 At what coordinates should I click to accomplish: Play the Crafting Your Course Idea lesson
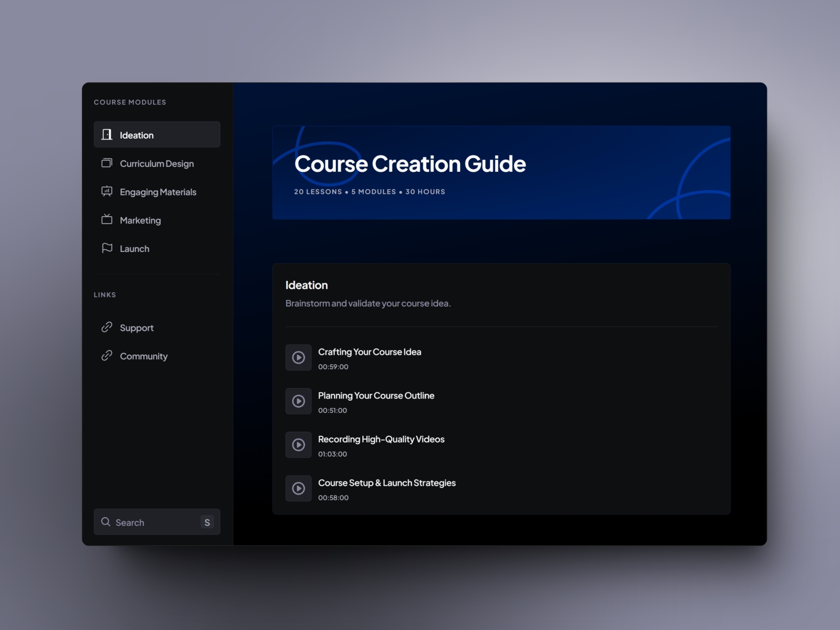(298, 358)
